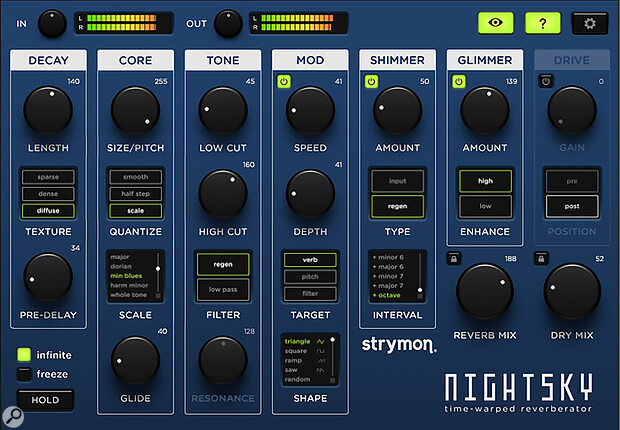Click the mod SPEED knob
The image size is (620, 430).
310,111
